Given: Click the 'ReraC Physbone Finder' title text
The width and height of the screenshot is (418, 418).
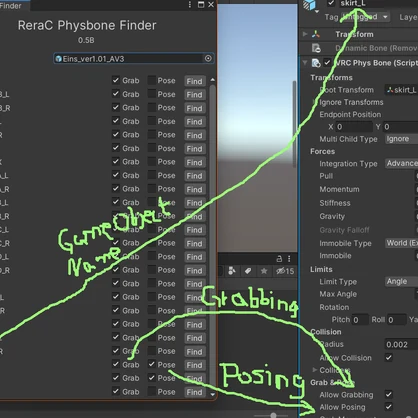Looking at the screenshot, I should [x=87, y=25].
